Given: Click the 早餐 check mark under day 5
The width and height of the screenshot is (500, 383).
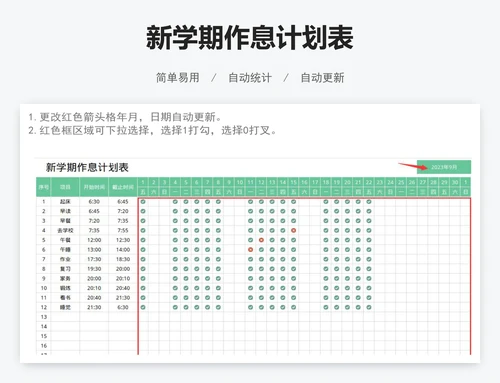Looking at the screenshot, I should tap(186, 221).
